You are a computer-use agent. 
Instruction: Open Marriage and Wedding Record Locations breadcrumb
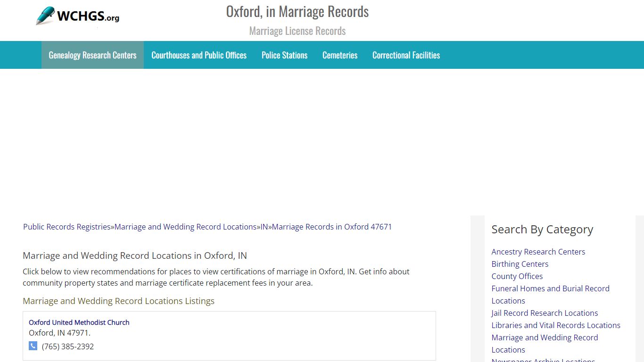pos(185,227)
